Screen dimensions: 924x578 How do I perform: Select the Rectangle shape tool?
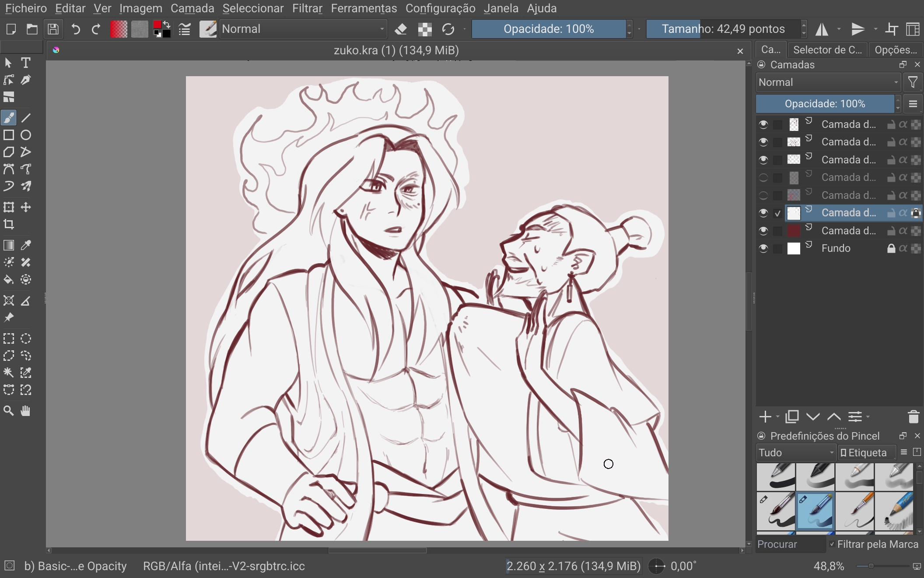click(x=9, y=135)
